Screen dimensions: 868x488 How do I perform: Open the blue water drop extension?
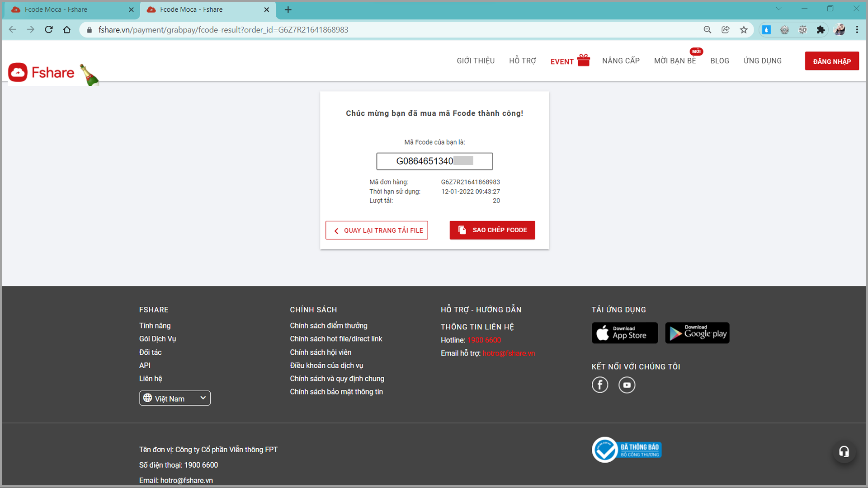click(x=766, y=30)
